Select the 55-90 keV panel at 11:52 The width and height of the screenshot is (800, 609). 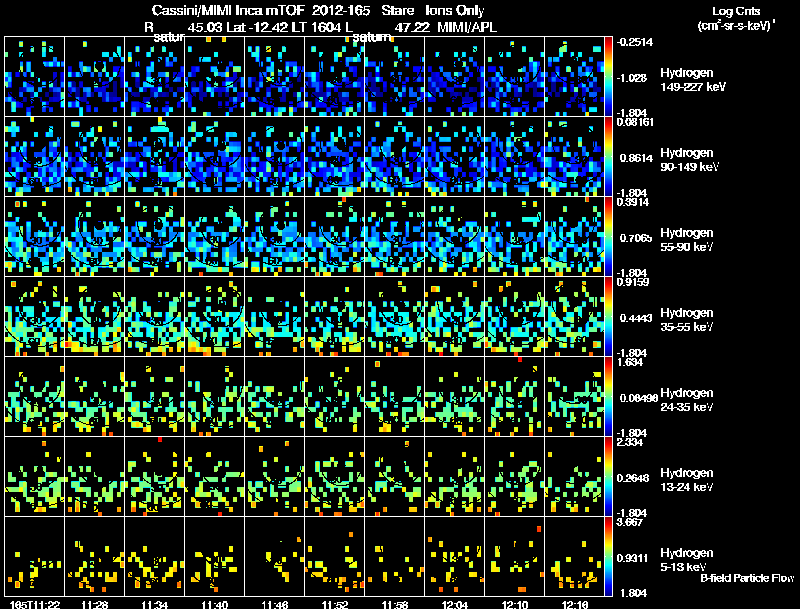(335, 237)
